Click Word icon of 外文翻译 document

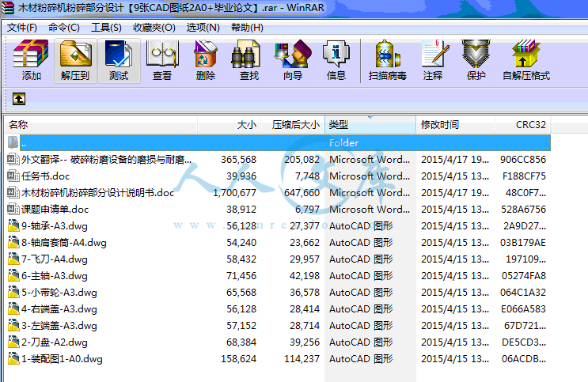pyautogui.click(x=13, y=159)
